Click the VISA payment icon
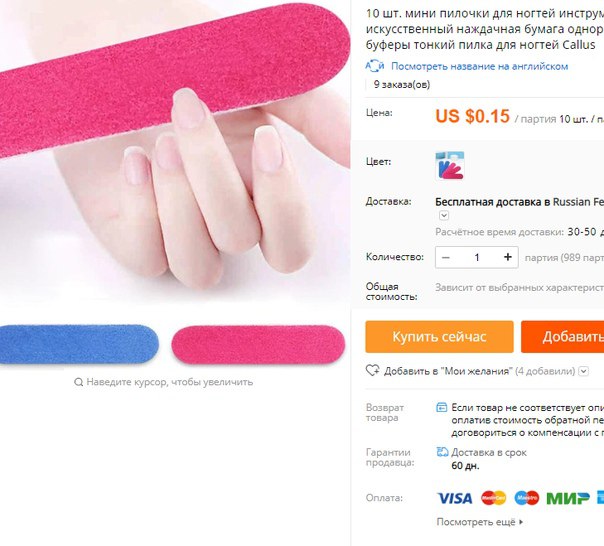 click(455, 498)
